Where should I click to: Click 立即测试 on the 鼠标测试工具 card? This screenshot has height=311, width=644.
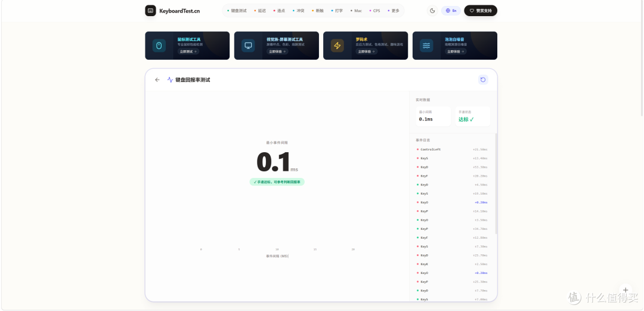(188, 52)
